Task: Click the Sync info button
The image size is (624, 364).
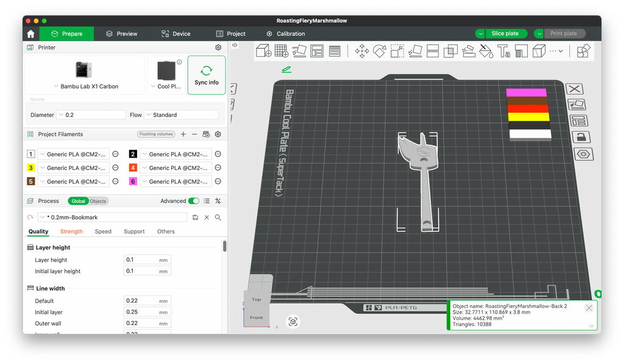Action: point(207,75)
